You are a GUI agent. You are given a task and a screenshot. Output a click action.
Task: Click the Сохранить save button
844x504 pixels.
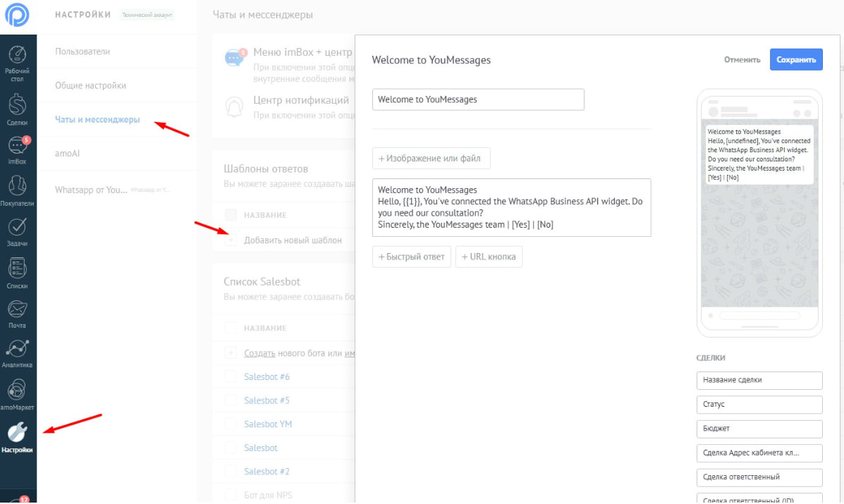(x=795, y=60)
